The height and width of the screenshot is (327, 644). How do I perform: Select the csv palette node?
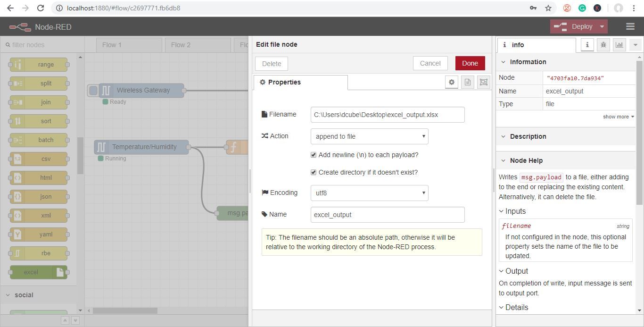39,159
